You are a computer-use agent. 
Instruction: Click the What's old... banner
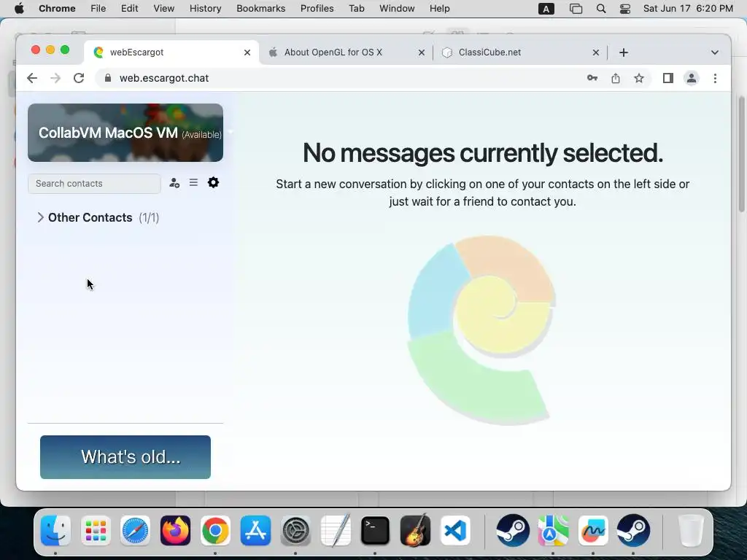tap(125, 457)
